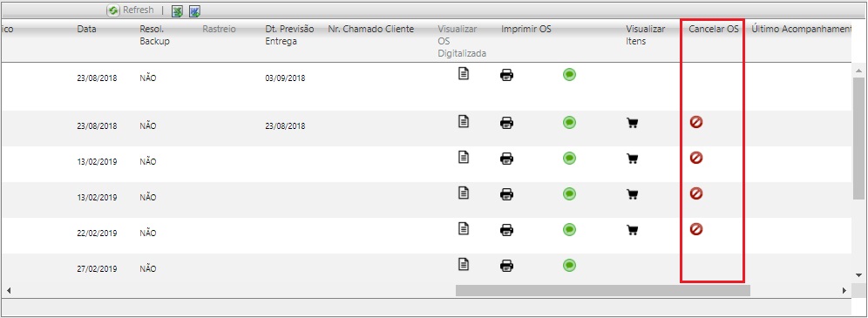Click the Cancelar OS column header
Viewport: 868px width, 318px height.
pos(713,30)
